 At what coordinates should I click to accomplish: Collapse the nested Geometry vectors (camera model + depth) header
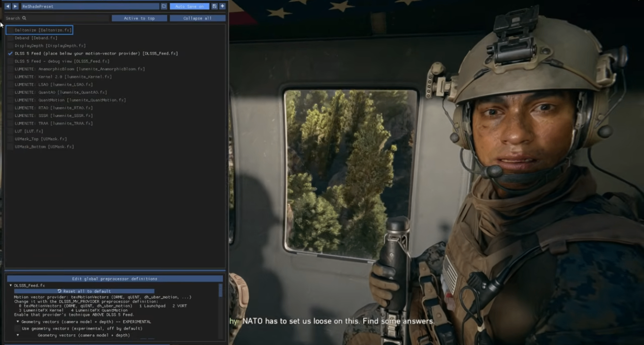click(x=18, y=335)
